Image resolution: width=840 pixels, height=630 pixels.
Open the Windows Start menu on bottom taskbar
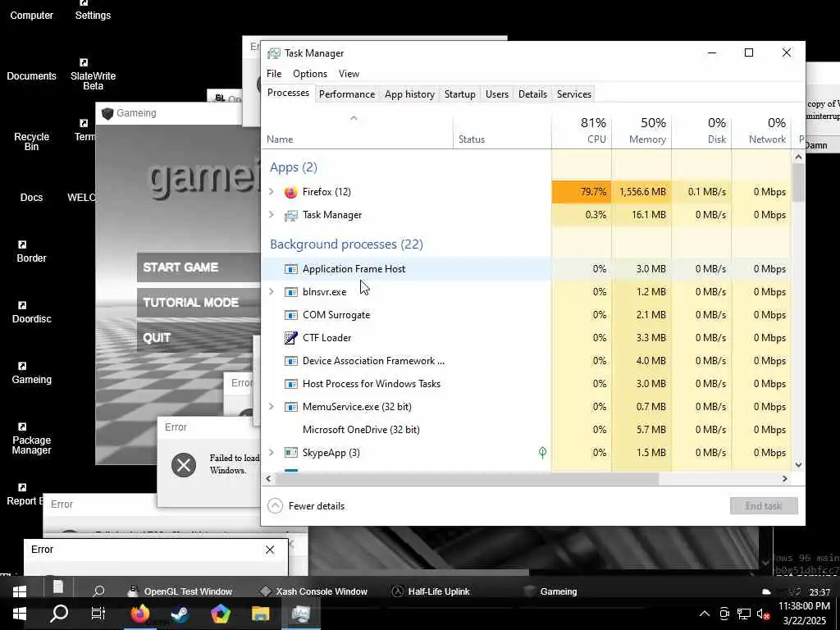20,614
